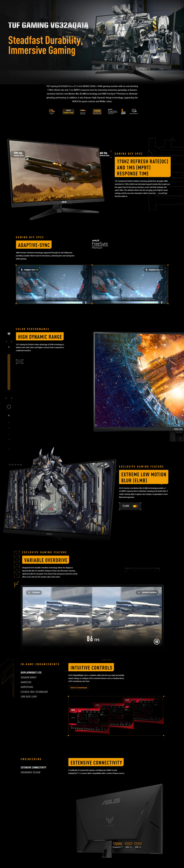The width and height of the screenshot is (184, 868).
Task: Select the Low Blue Light tab
Action: coord(29,696)
